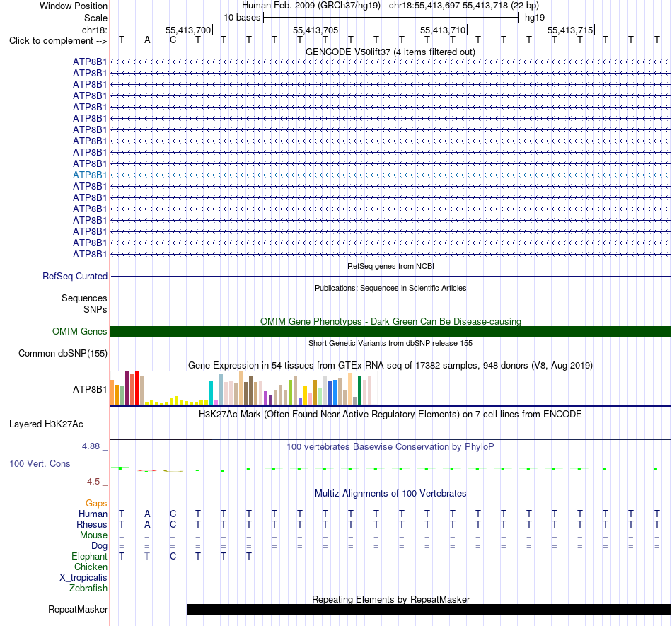Click the cyan bar in the GTEx chart
The width and height of the screenshot is (672, 626).
click(x=211, y=393)
